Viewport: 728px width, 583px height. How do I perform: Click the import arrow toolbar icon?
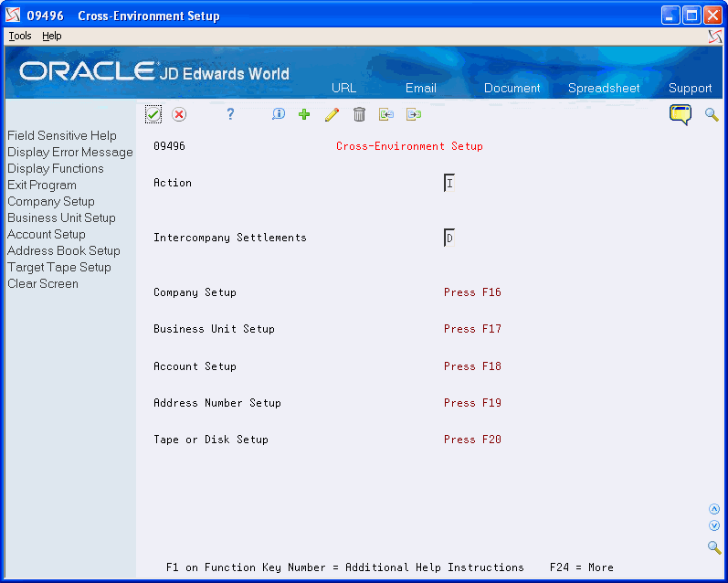pos(385,114)
